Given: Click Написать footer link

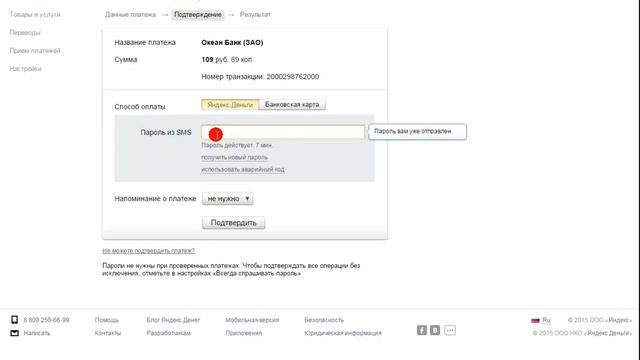Looking at the screenshot, I should pos(37,333).
